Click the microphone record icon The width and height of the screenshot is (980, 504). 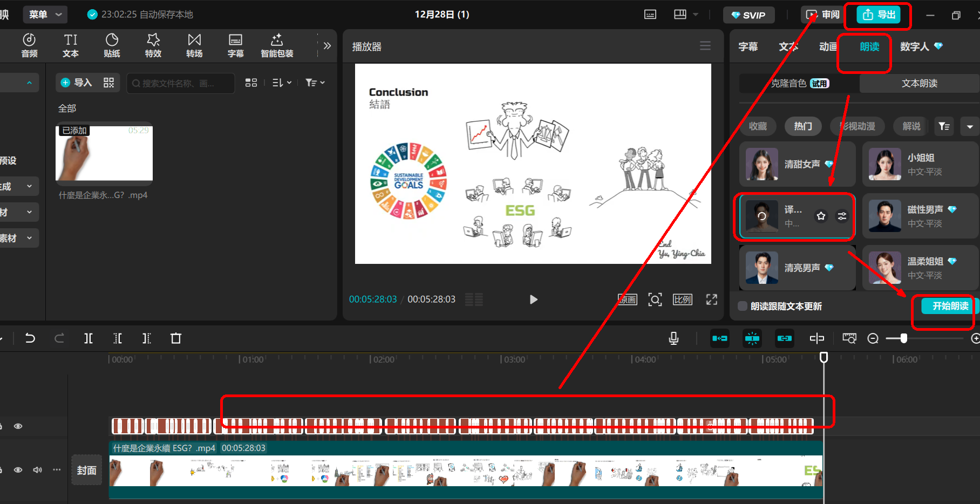pos(673,338)
